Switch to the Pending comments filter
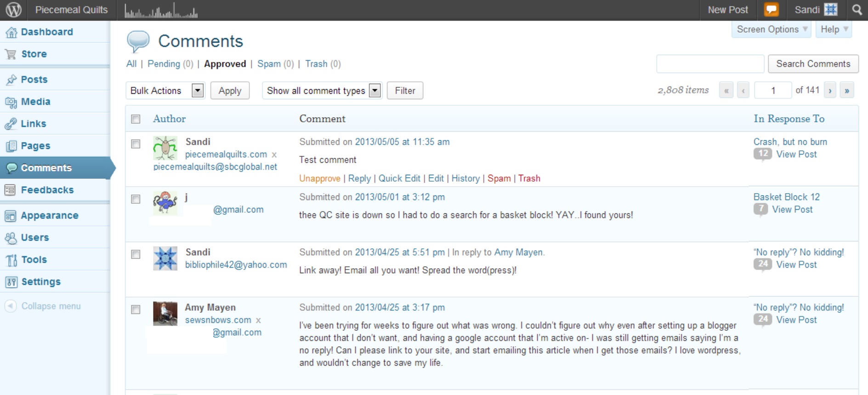Viewport: 868px width, 395px height. coord(164,64)
